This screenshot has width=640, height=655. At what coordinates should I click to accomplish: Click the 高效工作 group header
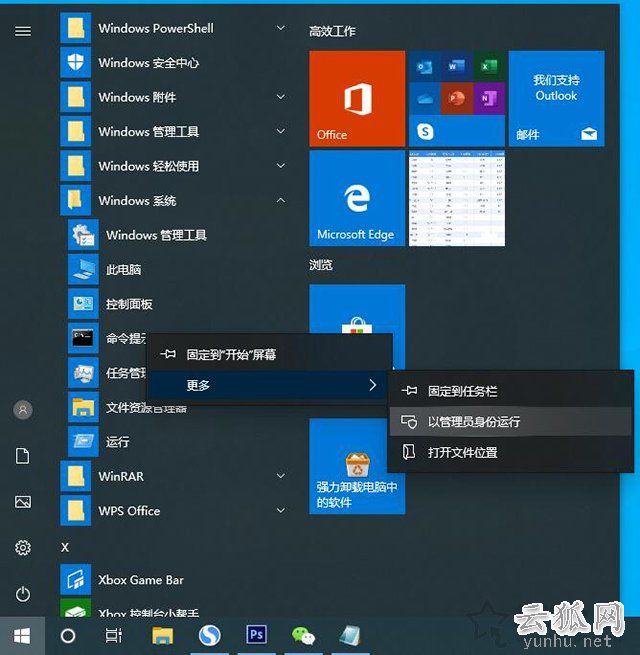pyautogui.click(x=332, y=31)
